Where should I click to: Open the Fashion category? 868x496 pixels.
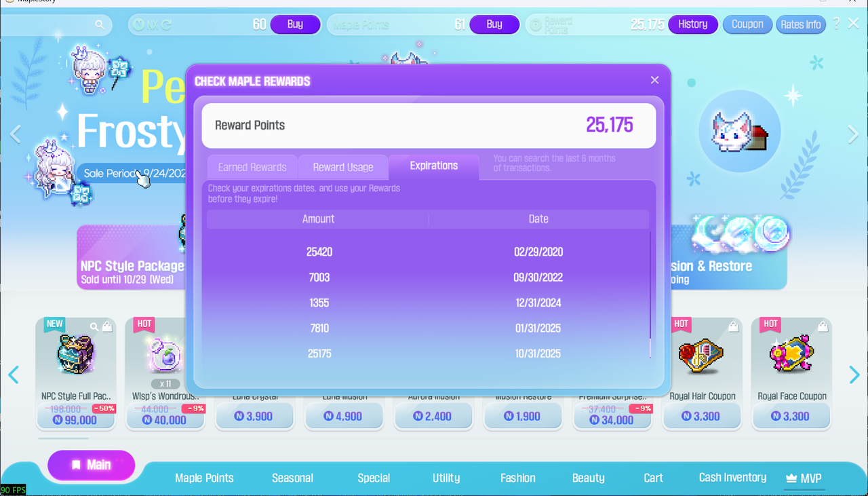coord(517,478)
